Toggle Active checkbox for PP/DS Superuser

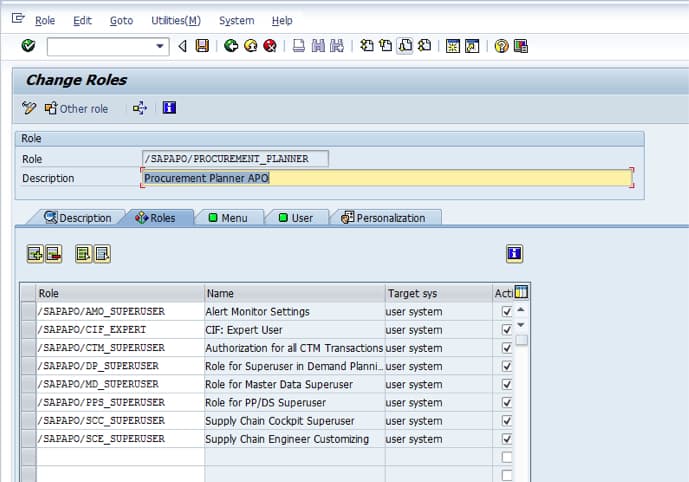coord(507,402)
